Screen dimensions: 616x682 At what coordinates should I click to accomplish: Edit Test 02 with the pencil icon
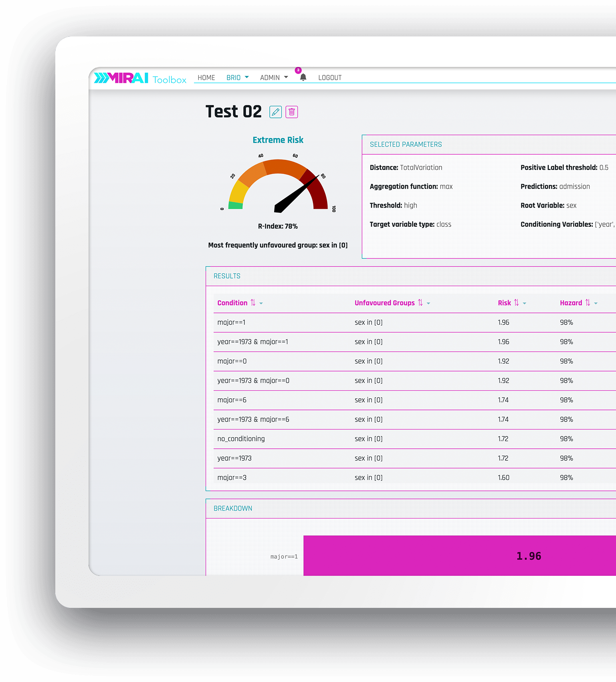(x=275, y=112)
